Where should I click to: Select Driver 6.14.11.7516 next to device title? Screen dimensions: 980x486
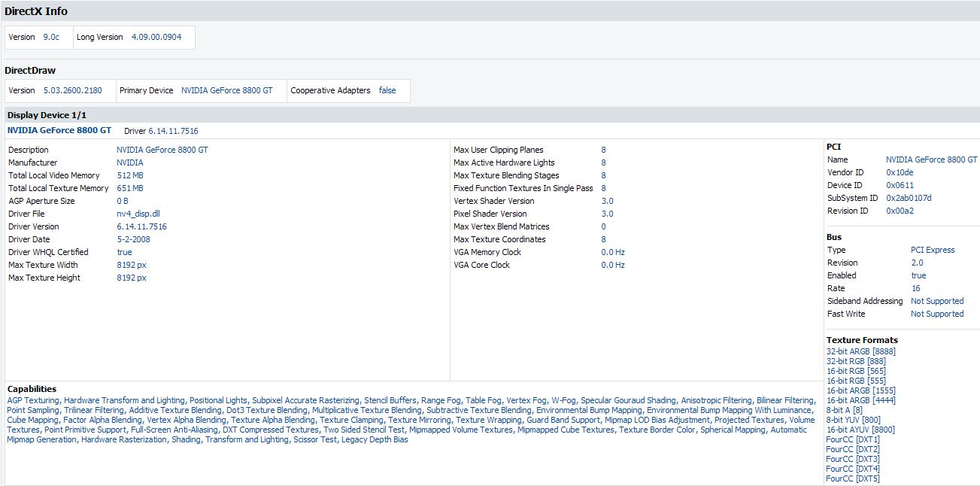coord(161,131)
